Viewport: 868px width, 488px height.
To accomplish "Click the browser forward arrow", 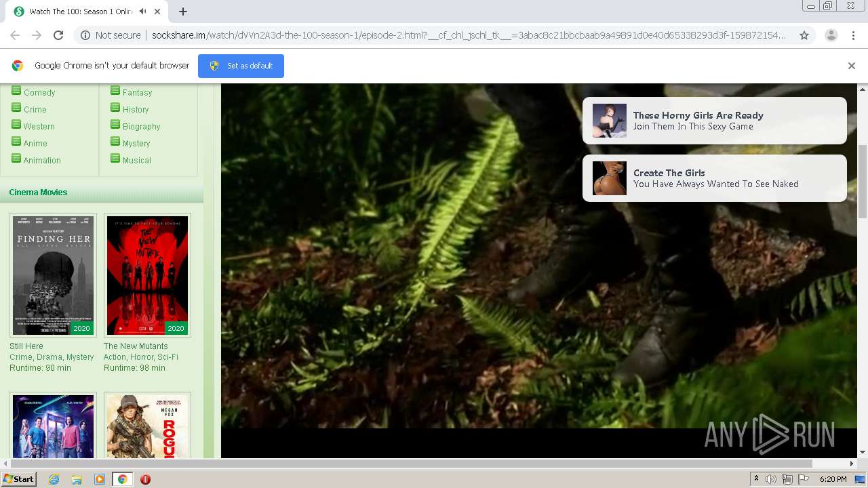I will click(x=37, y=35).
